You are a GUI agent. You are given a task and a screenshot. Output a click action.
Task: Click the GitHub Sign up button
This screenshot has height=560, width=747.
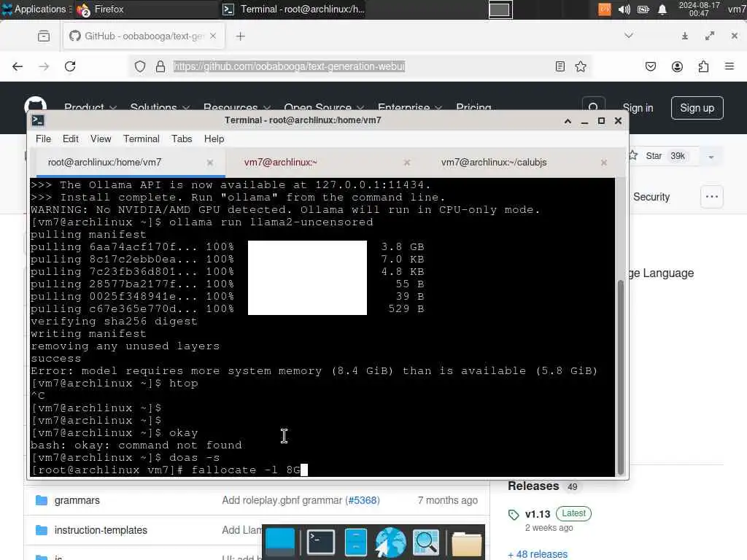[697, 108]
